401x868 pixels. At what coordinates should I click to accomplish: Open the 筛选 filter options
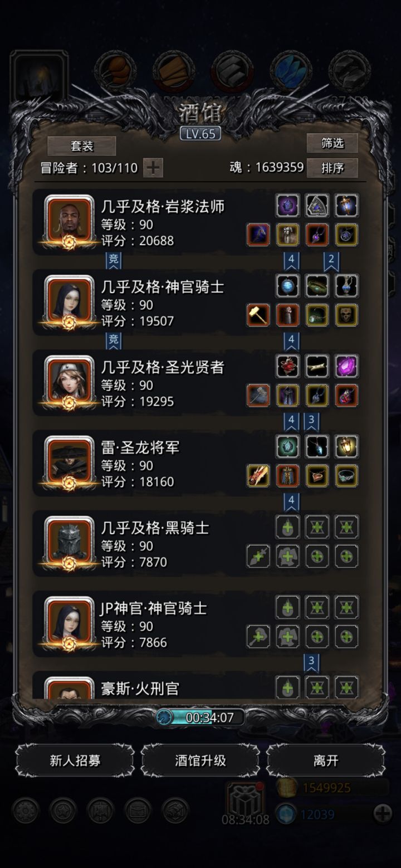[332, 143]
